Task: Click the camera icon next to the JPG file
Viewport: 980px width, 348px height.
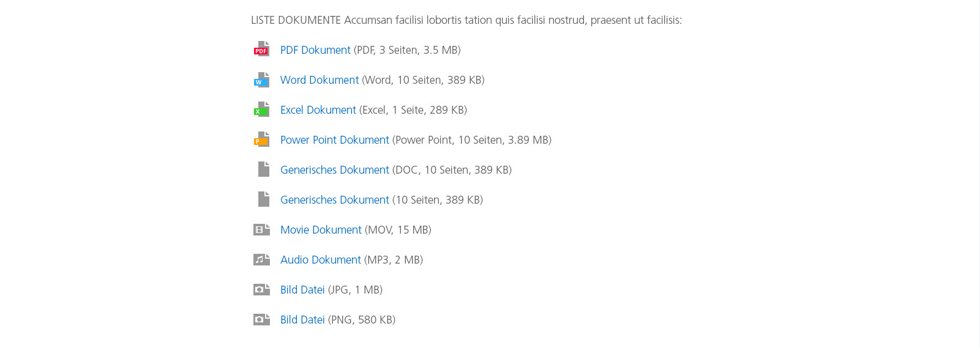Action: pyautogui.click(x=262, y=289)
